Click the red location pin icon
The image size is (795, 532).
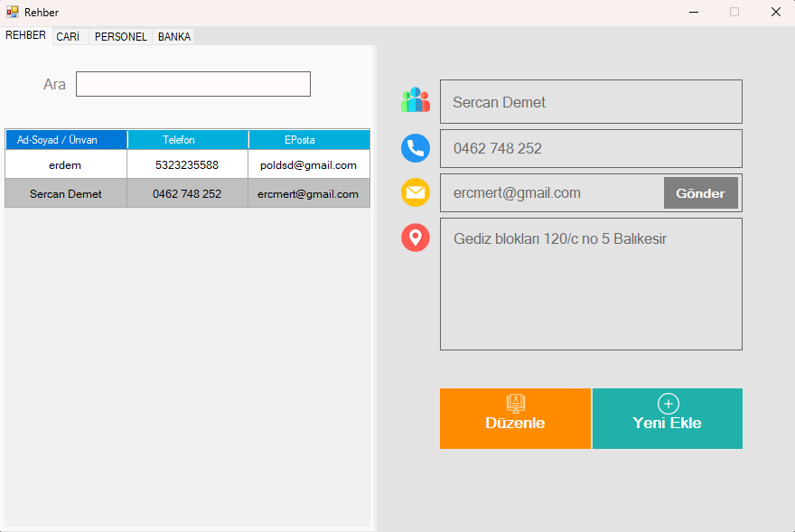416,238
